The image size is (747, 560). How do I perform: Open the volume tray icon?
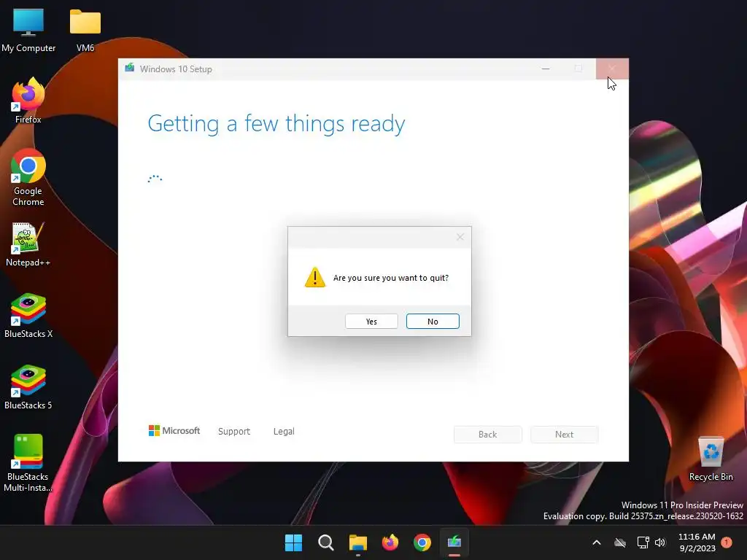tap(659, 542)
